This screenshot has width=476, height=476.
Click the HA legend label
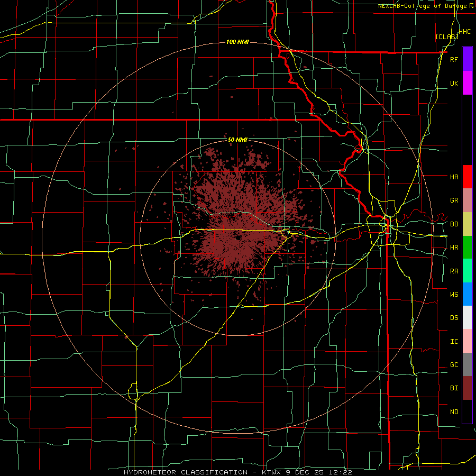[454, 177]
